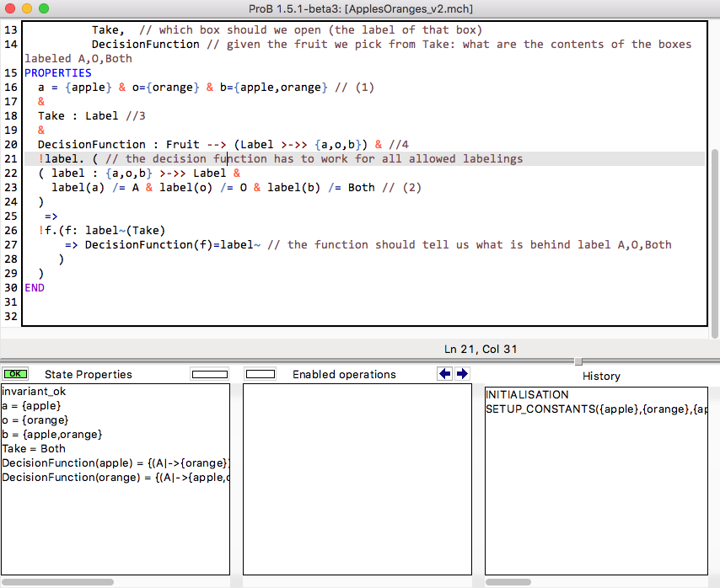This screenshot has height=588, width=720.
Task: Select invariant_ok in State Properties list
Action: tap(31, 392)
